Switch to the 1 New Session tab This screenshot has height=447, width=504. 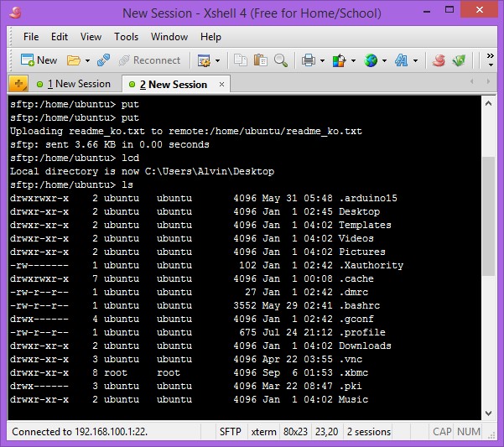tap(75, 84)
